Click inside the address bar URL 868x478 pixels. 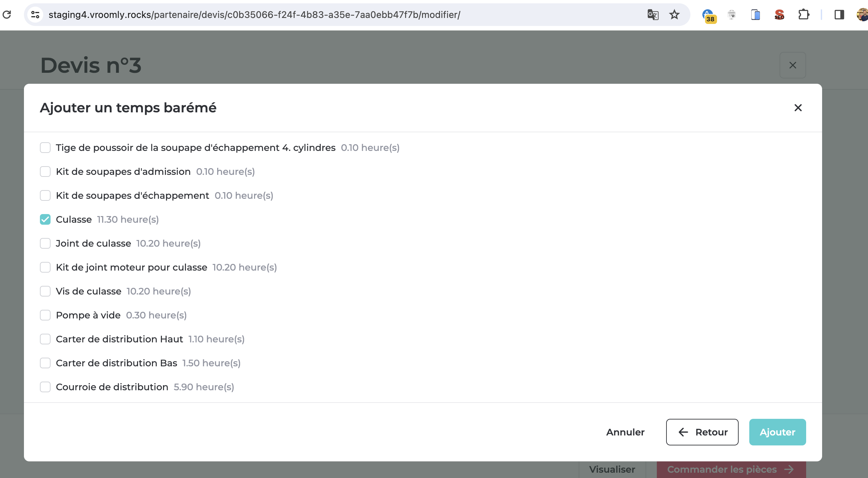click(x=254, y=15)
